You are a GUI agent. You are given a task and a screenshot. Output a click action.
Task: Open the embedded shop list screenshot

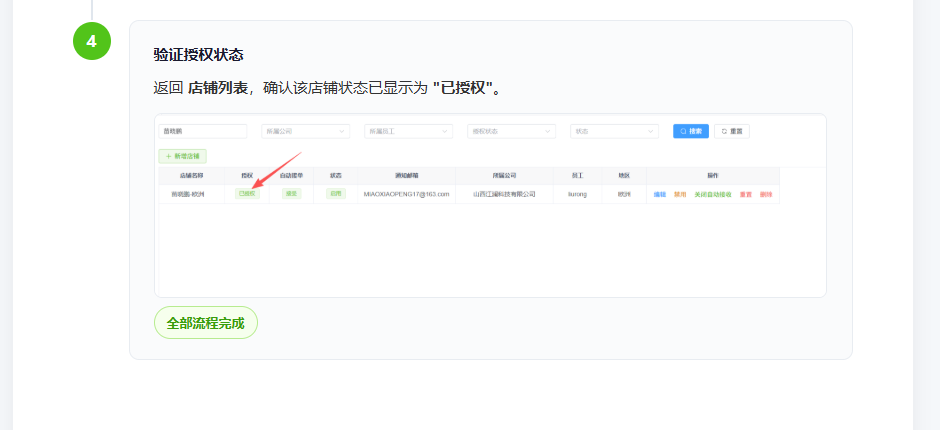(490, 206)
